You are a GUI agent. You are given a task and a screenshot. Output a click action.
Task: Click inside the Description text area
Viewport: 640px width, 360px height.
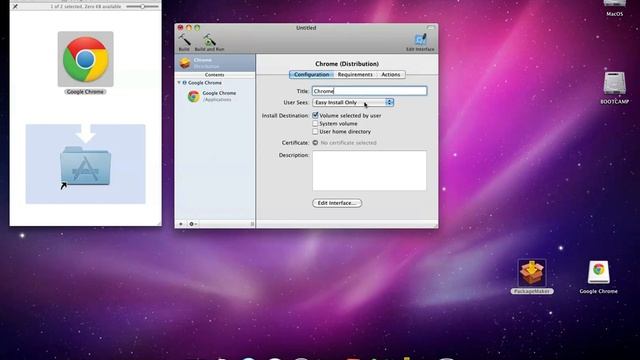(369, 171)
